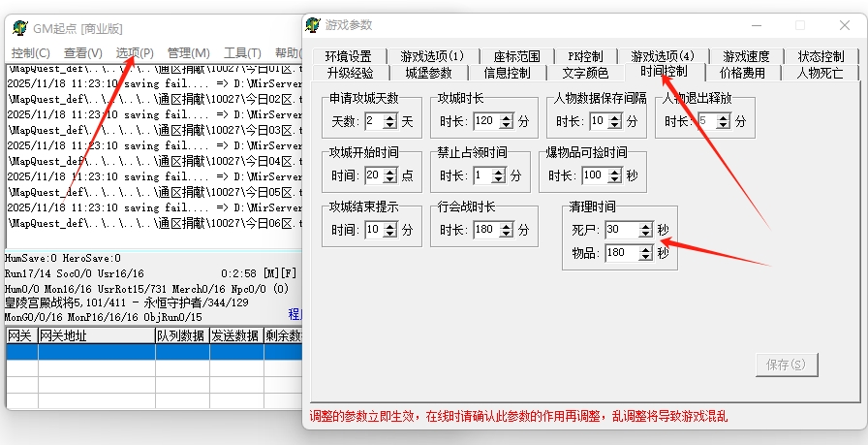Open the 选项(P) menu
Image resolution: width=868 pixels, height=445 pixels.
pos(135,53)
